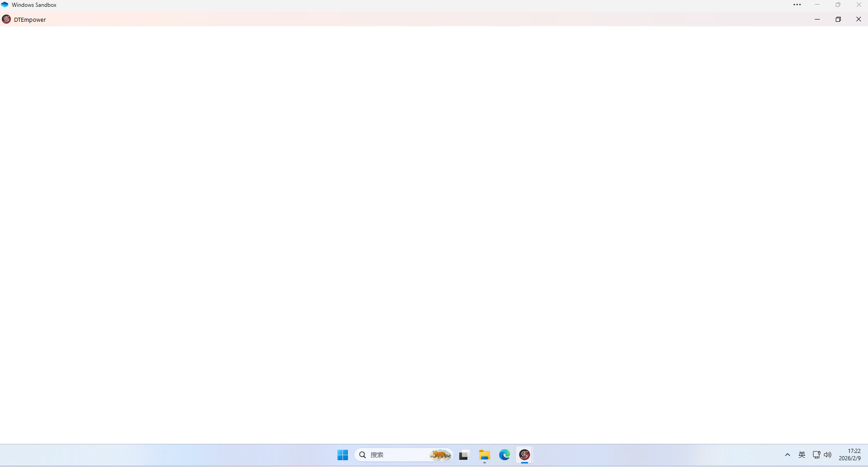Click the DTEmpower logo in the title bar

click(x=6, y=20)
